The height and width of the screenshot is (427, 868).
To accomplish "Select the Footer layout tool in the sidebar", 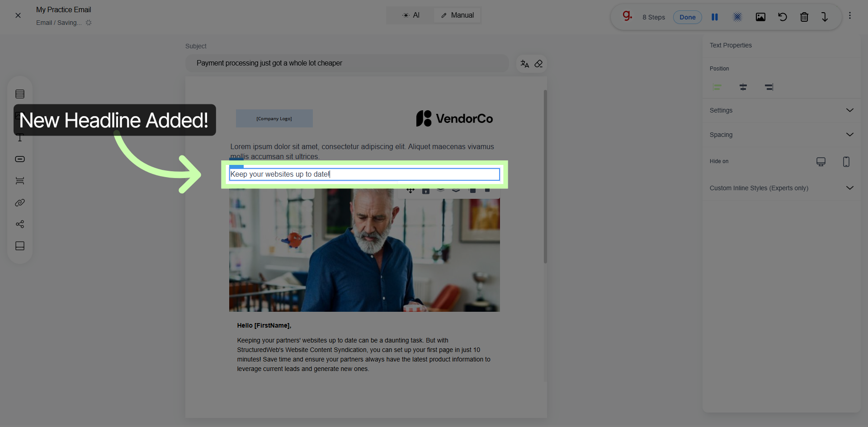I will (20, 246).
